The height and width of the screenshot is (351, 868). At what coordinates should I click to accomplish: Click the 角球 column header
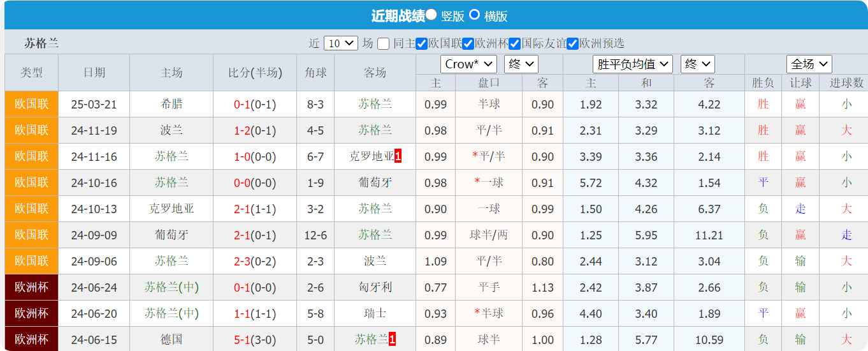tap(315, 73)
